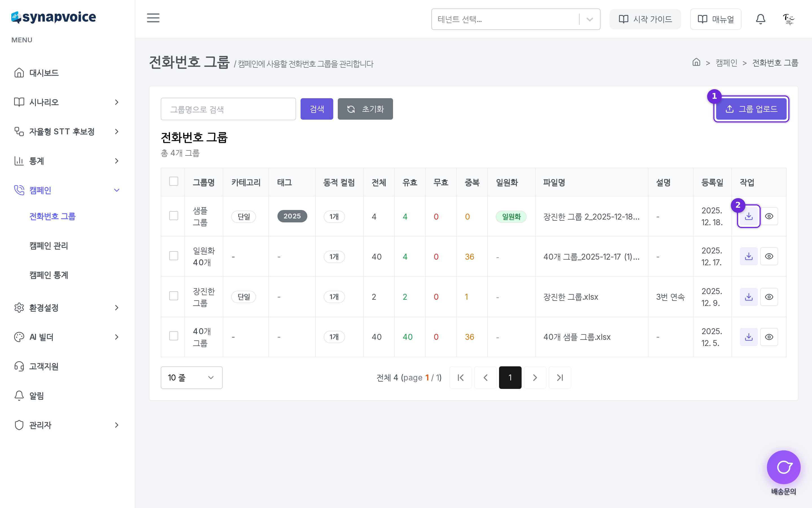Download the 샘플 그룹 row file
This screenshot has height=508, width=812.
(x=749, y=216)
